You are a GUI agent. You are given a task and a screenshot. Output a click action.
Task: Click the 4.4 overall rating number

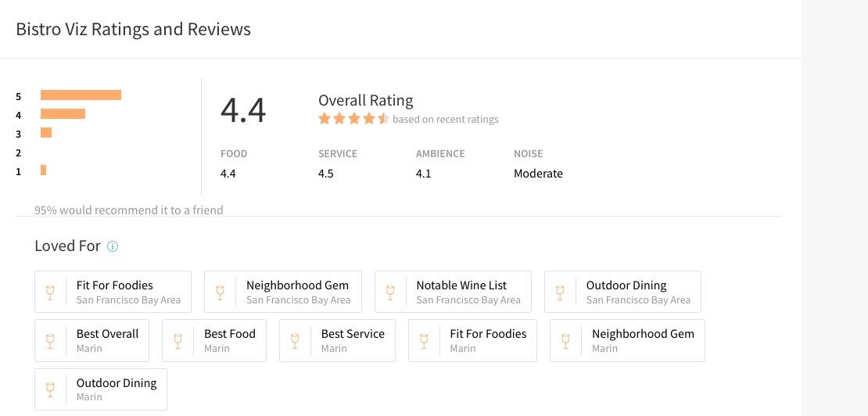coord(243,110)
